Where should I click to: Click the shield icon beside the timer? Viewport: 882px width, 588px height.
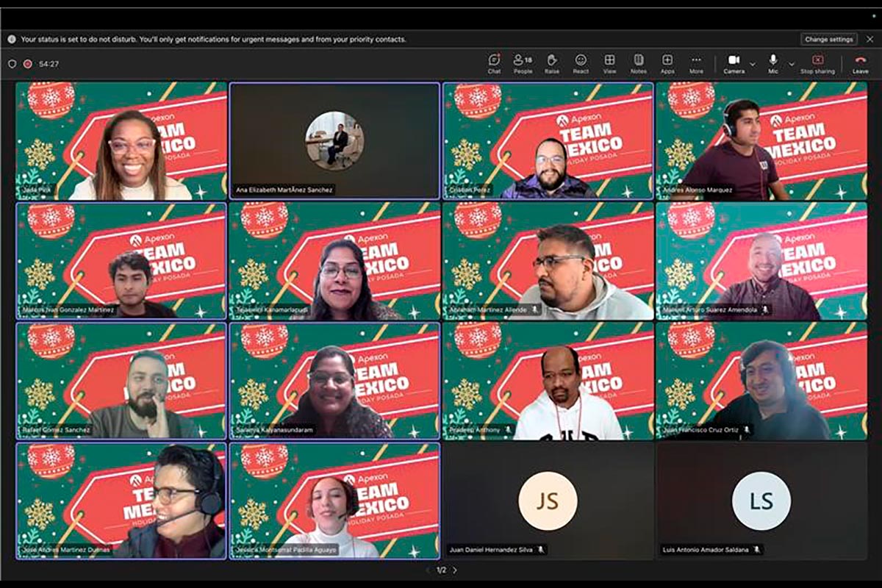point(12,64)
